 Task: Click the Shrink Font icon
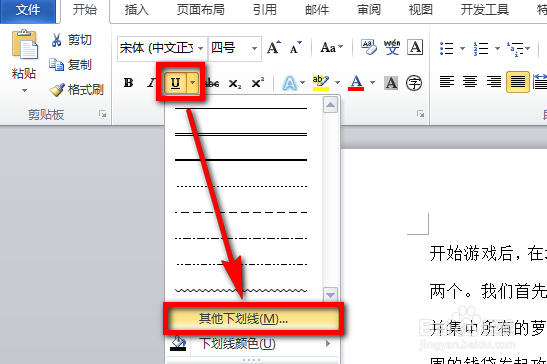[295, 47]
